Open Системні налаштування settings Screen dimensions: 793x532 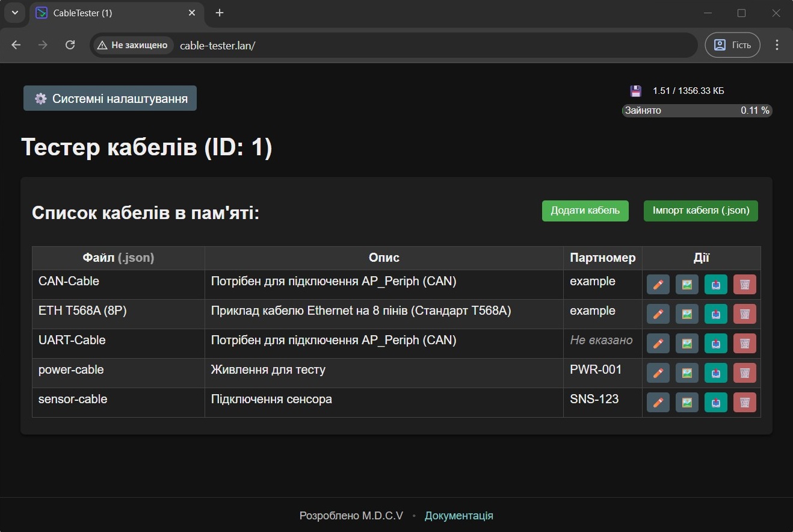point(110,99)
